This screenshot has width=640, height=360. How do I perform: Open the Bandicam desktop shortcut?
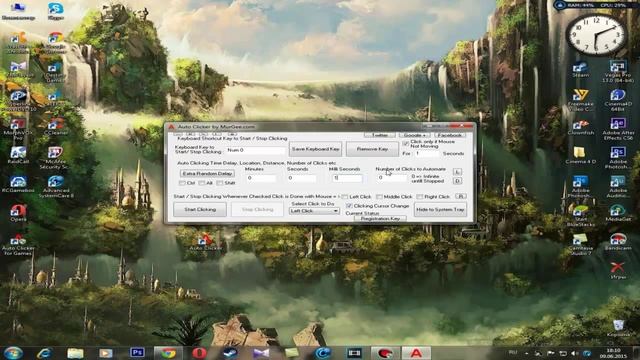pos(618,242)
